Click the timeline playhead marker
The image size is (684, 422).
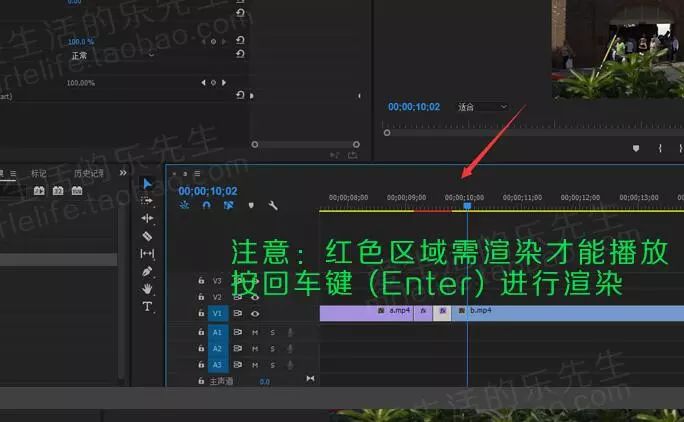click(467, 205)
